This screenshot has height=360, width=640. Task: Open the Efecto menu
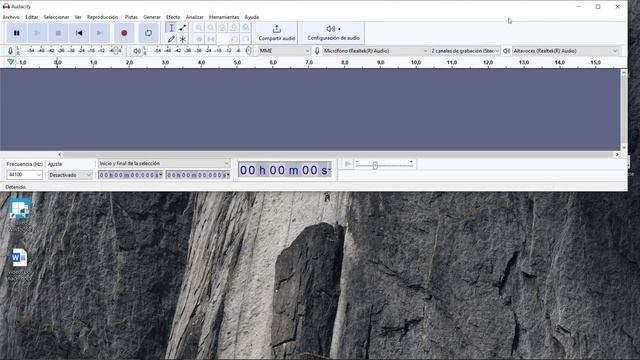[173, 17]
